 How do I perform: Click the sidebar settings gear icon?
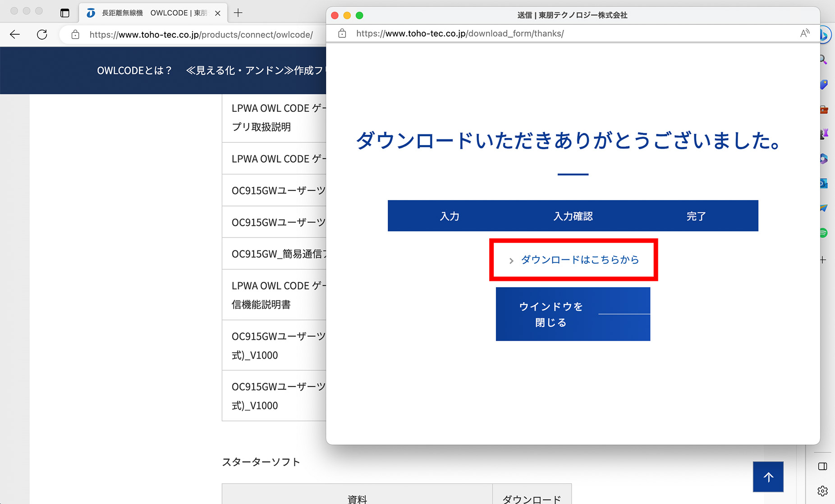[823, 491]
